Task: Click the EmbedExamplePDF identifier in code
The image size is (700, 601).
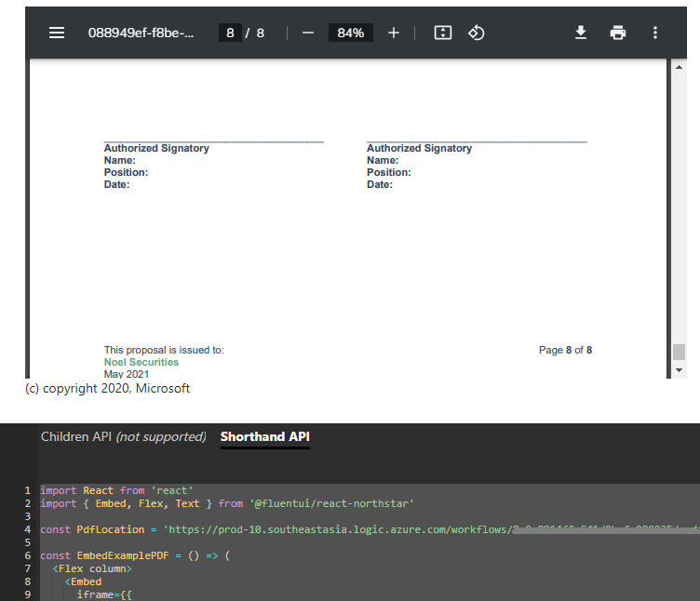Action: (x=123, y=555)
